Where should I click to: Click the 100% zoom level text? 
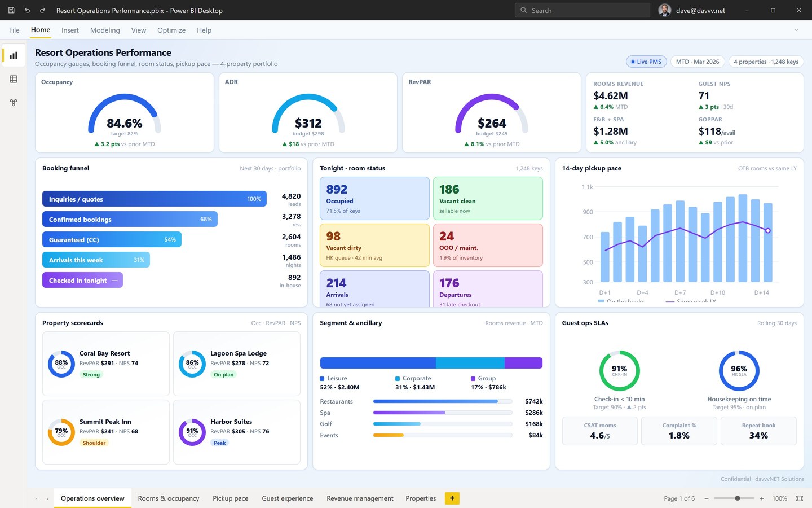click(780, 498)
